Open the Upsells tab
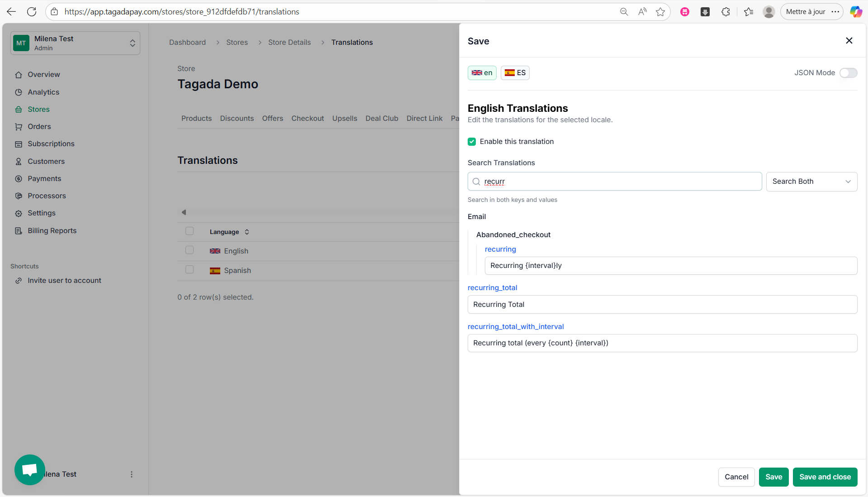 (x=345, y=119)
